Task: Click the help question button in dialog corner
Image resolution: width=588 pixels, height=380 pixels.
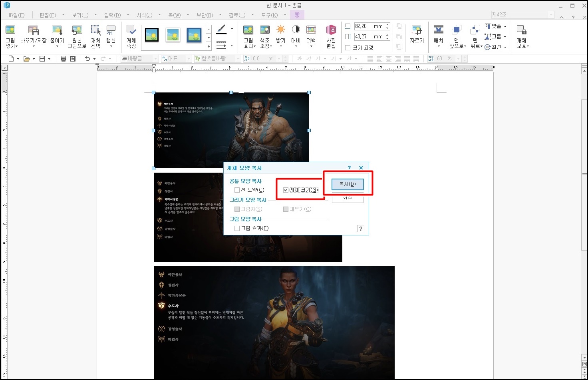Action: click(x=361, y=229)
